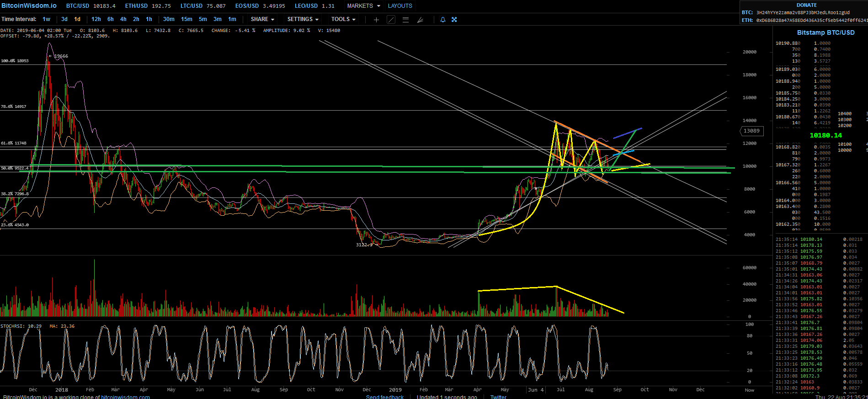View the EOS/USD market
This screenshot has height=399, width=868.
(260, 6)
